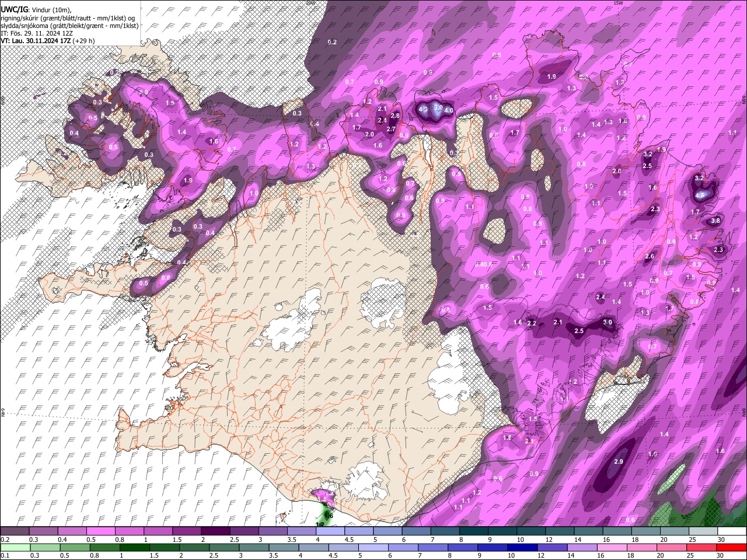Click the '0.4' label under upper legend row
This screenshot has width=747, height=560.
(x=62, y=540)
